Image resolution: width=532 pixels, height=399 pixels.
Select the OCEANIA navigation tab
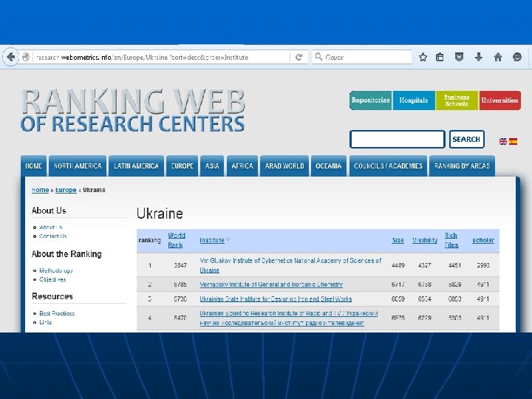[x=328, y=166]
